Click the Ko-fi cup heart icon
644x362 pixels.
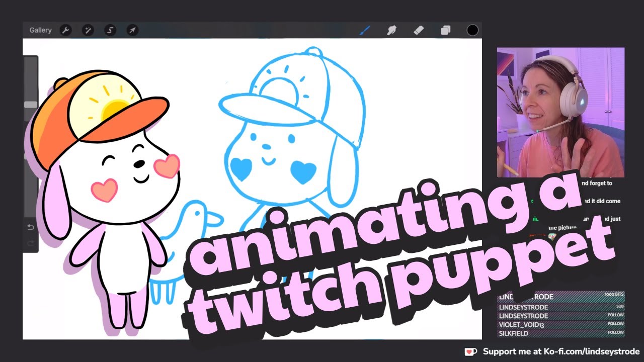470,351
